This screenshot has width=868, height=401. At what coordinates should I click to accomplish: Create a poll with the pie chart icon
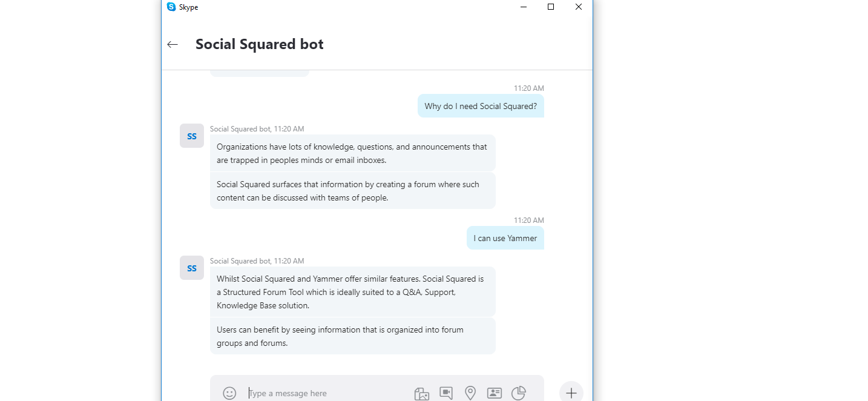519,393
